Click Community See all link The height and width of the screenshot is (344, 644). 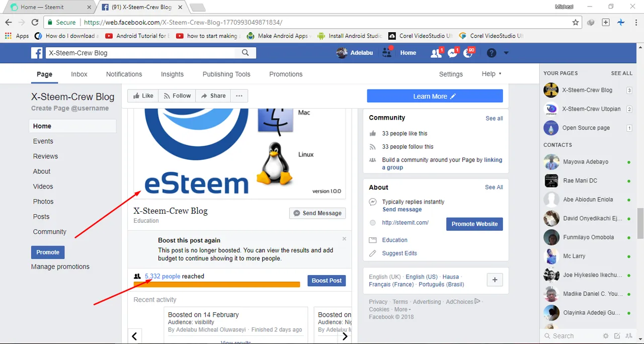pyautogui.click(x=494, y=118)
